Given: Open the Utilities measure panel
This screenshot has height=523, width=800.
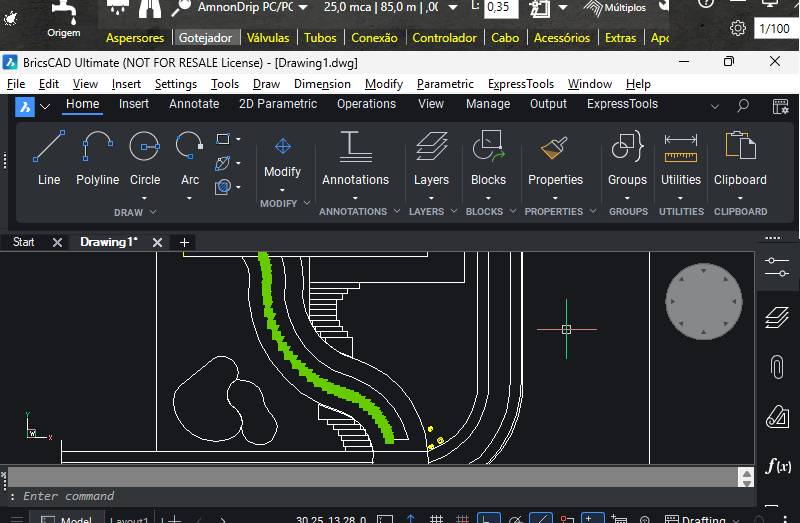Looking at the screenshot, I should pos(680,158).
